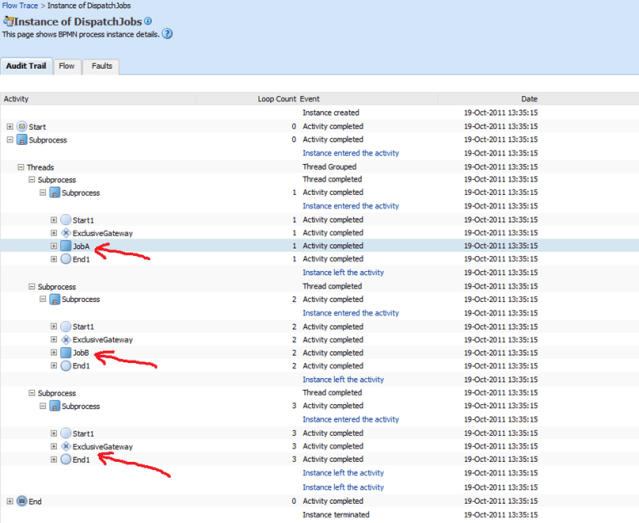Click the Start event gear icon
This screenshot has height=523, width=639.
pos(22,127)
